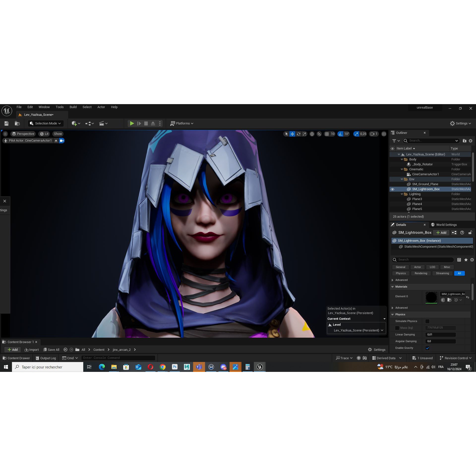Save the current level with the floppy disk icon
476x476 pixels.
click(6, 123)
